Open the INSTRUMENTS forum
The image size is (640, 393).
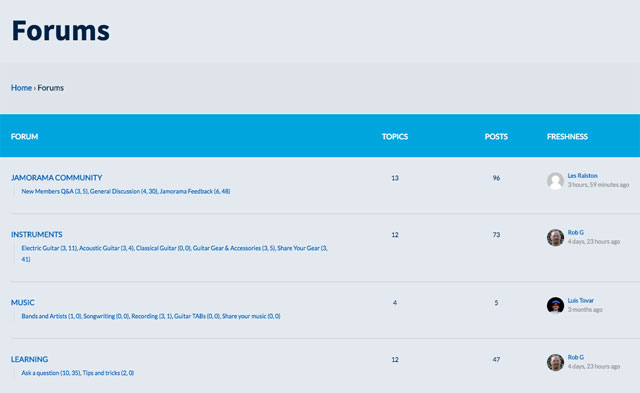click(37, 235)
